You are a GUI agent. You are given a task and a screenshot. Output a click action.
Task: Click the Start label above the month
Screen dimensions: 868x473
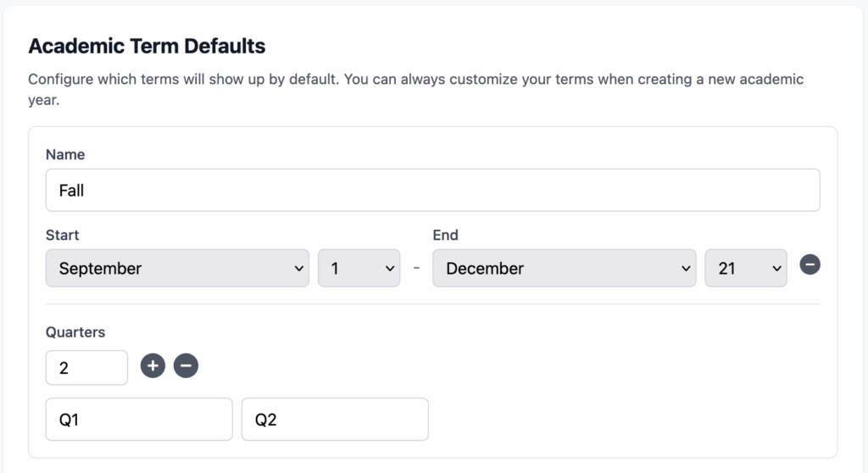(62, 235)
